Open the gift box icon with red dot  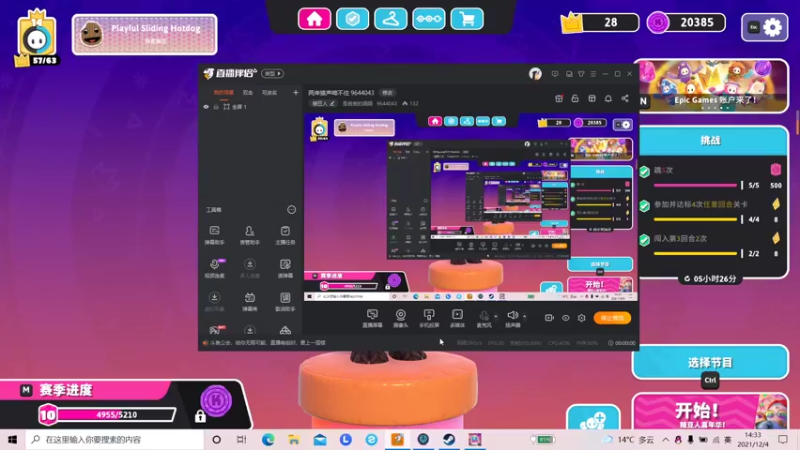559,98
